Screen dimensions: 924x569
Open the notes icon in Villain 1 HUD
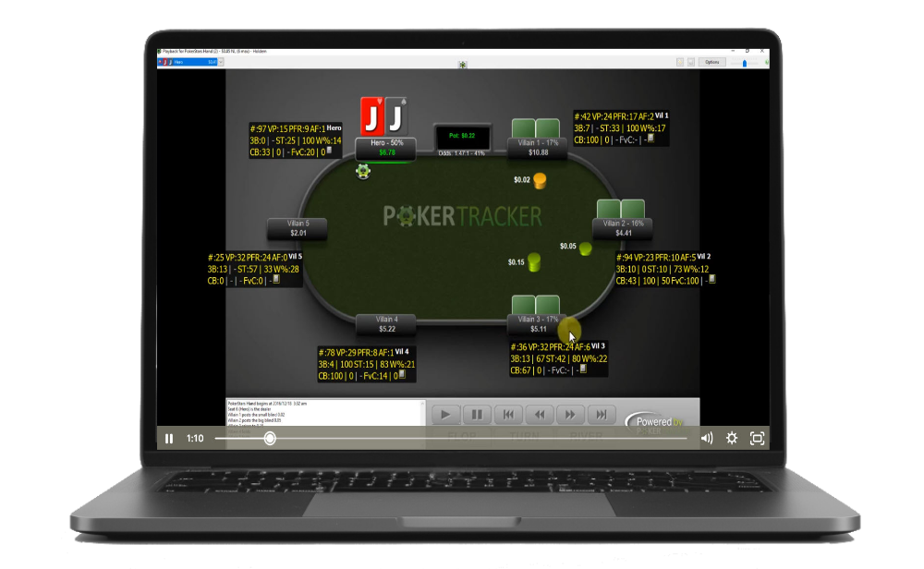[651, 139]
